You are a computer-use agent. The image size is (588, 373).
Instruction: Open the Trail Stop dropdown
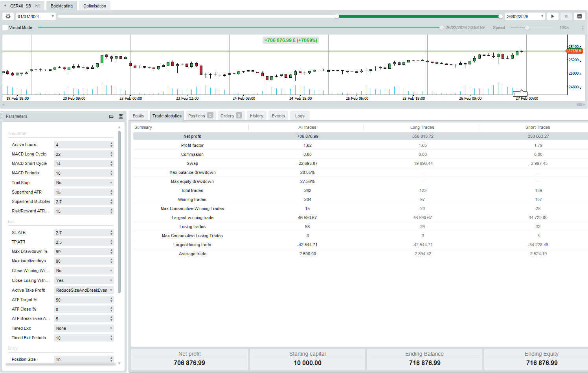(83, 183)
